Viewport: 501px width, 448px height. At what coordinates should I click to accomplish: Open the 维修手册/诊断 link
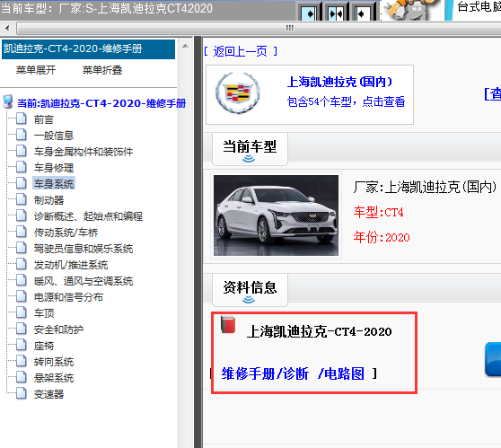(x=265, y=373)
